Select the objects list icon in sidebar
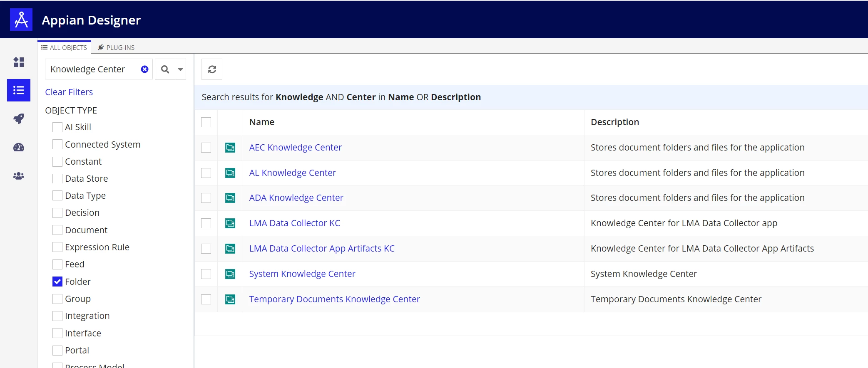The height and width of the screenshot is (368, 868). (x=19, y=90)
